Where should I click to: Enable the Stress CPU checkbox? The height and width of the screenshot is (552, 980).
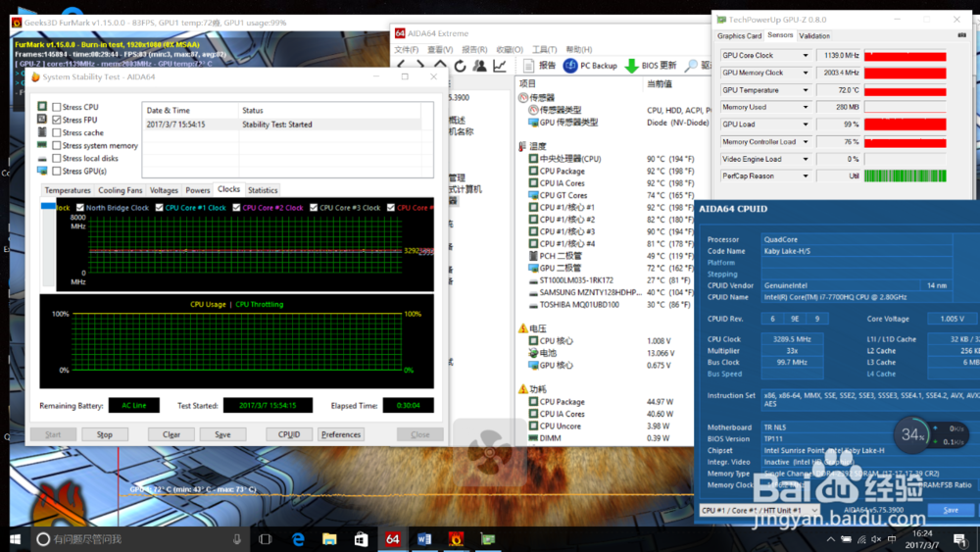(57, 107)
